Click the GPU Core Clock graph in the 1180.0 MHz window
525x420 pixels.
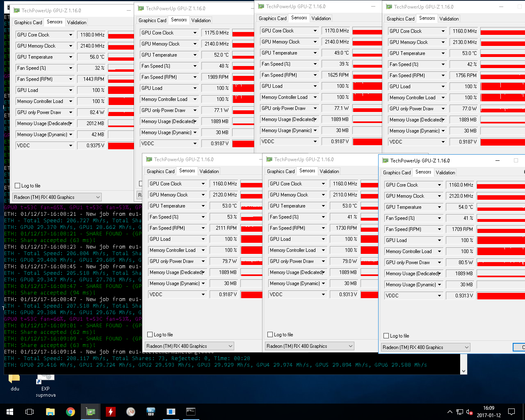(121, 35)
